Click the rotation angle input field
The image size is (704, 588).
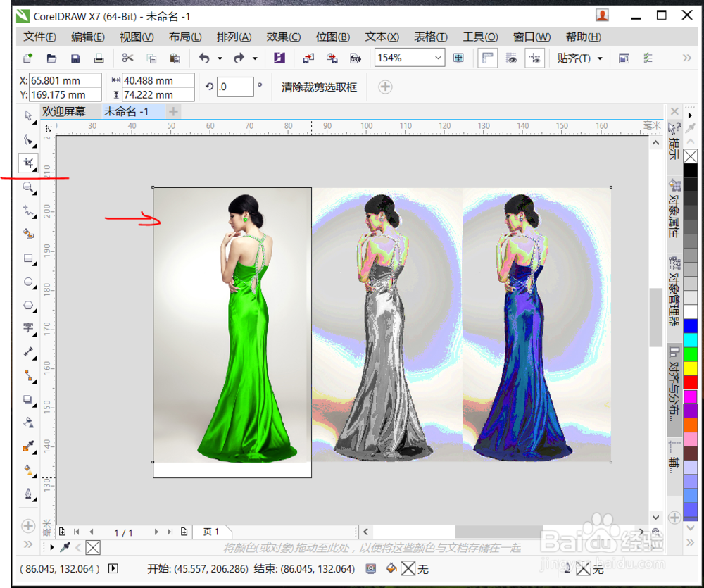point(235,87)
